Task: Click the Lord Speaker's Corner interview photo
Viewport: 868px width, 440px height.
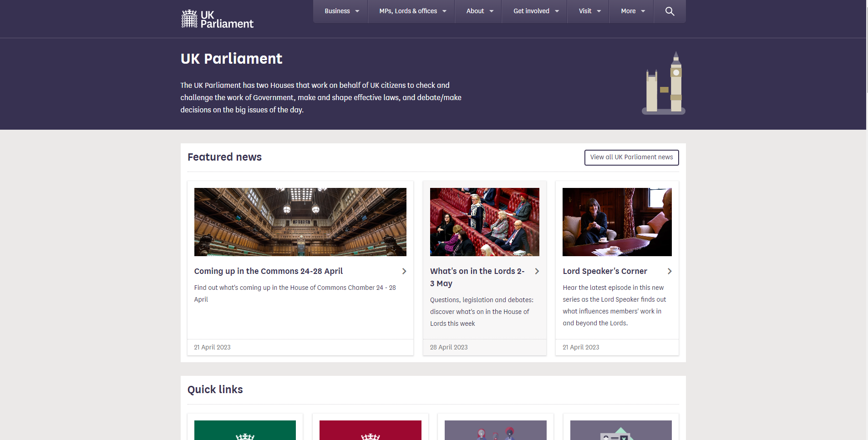Action: (x=617, y=222)
